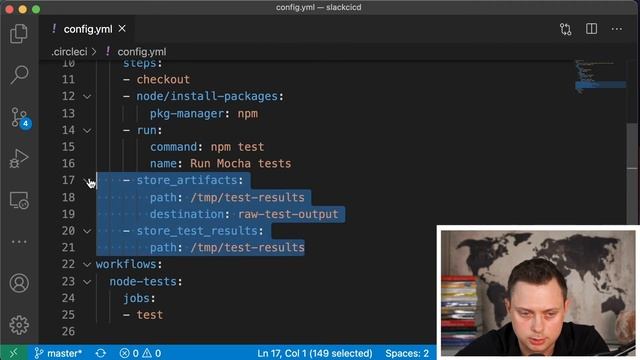640x360 pixels.
Task: Open remote window indicator in status bar
Action: click(13, 353)
